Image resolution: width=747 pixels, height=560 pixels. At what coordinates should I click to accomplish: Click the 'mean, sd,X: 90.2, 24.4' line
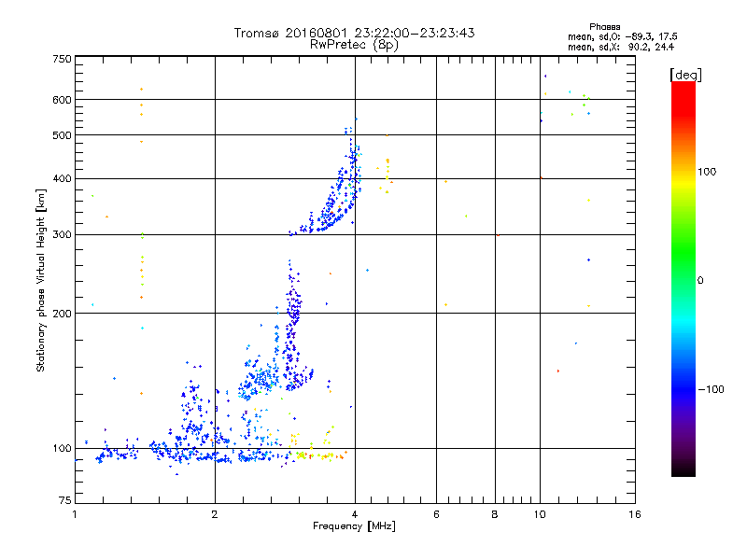click(621, 47)
